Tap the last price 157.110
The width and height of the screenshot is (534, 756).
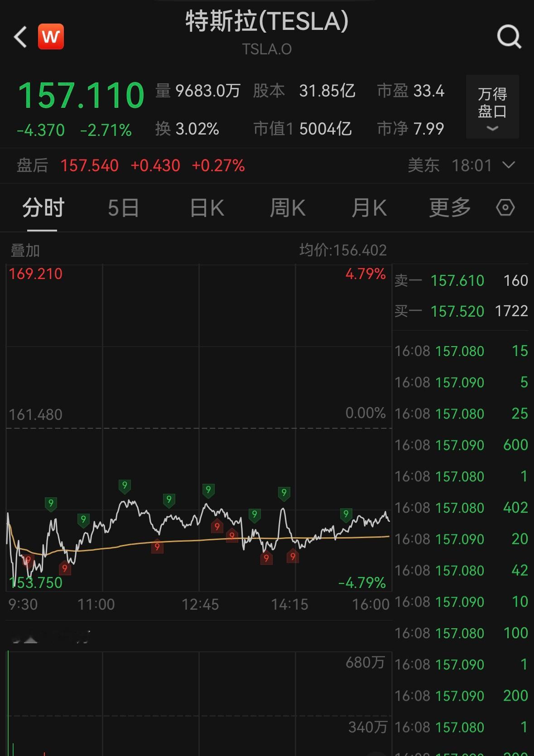[x=81, y=95]
